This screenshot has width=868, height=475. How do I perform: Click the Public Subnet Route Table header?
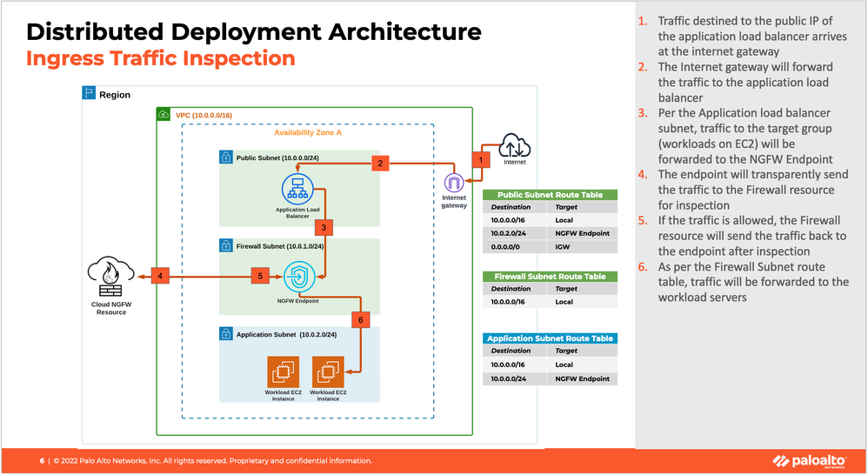550,195
